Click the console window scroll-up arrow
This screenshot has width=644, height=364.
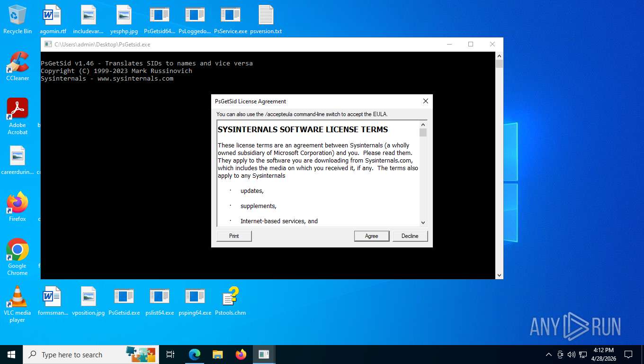499,55
